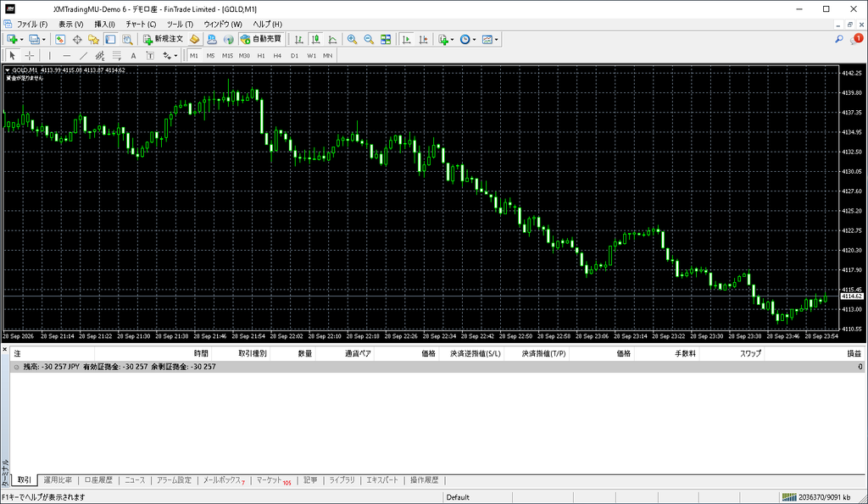
Task: Select the text 'A' drawing tool
Action: (133, 55)
